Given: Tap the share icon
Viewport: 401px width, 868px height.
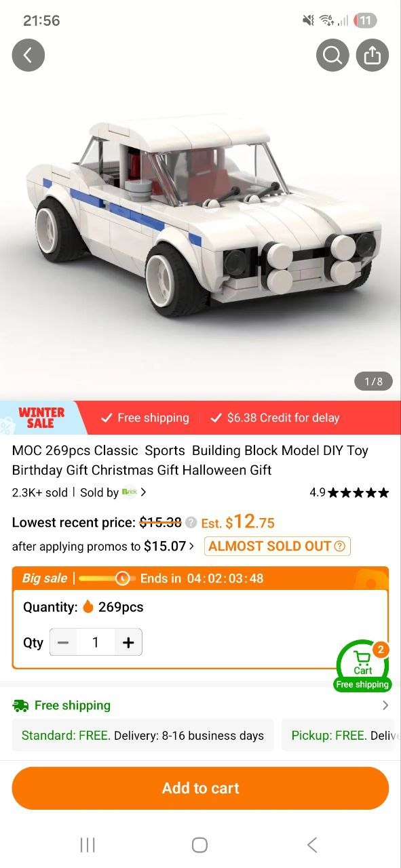Looking at the screenshot, I should point(373,56).
